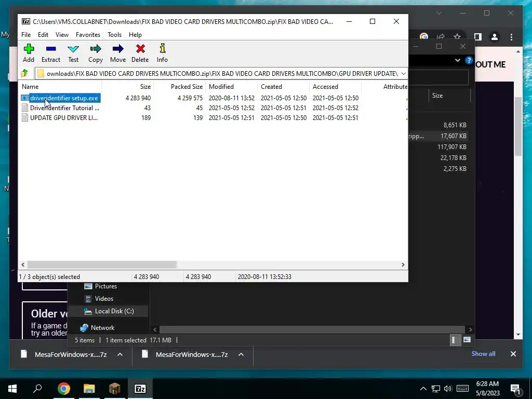532x399 pixels.
Task: Select the Move toolbar icon
Action: [x=118, y=49]
